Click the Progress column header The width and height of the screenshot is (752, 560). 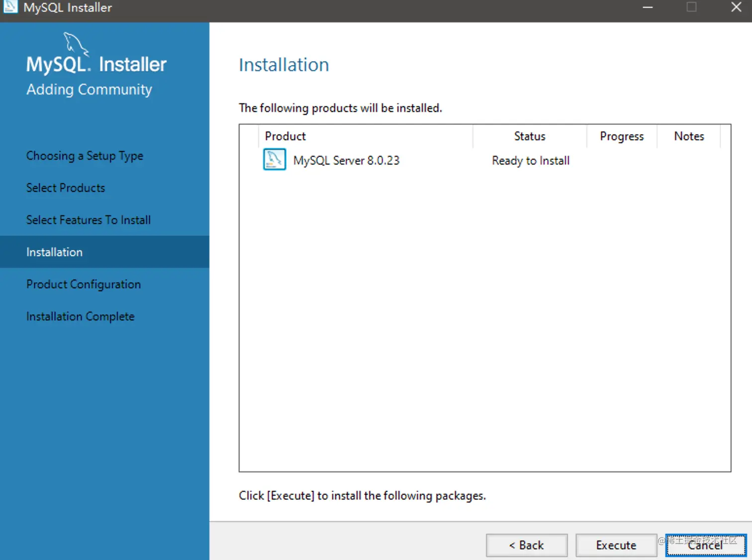[x=622, y=136]
